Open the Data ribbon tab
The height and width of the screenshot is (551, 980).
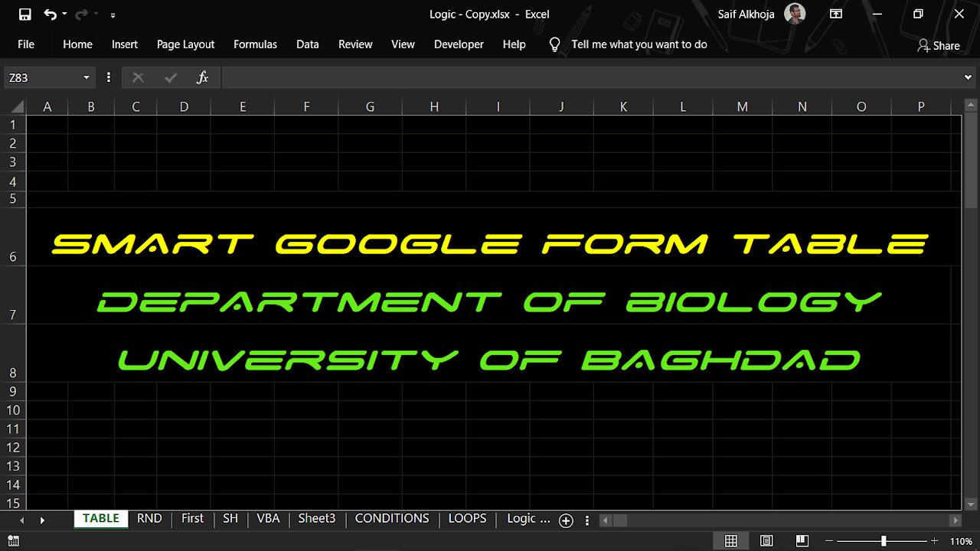click(308, 44)
